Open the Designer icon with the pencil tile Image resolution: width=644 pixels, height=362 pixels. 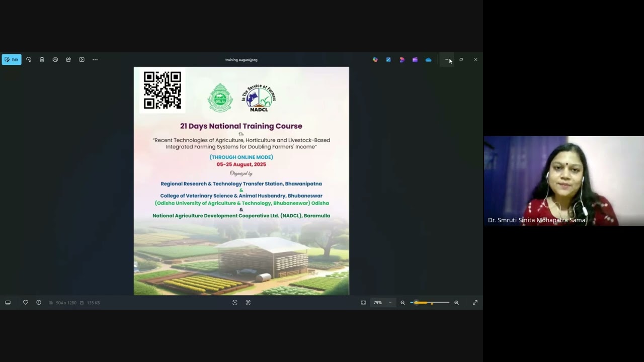pyautogui.click(x=388, y=59)
